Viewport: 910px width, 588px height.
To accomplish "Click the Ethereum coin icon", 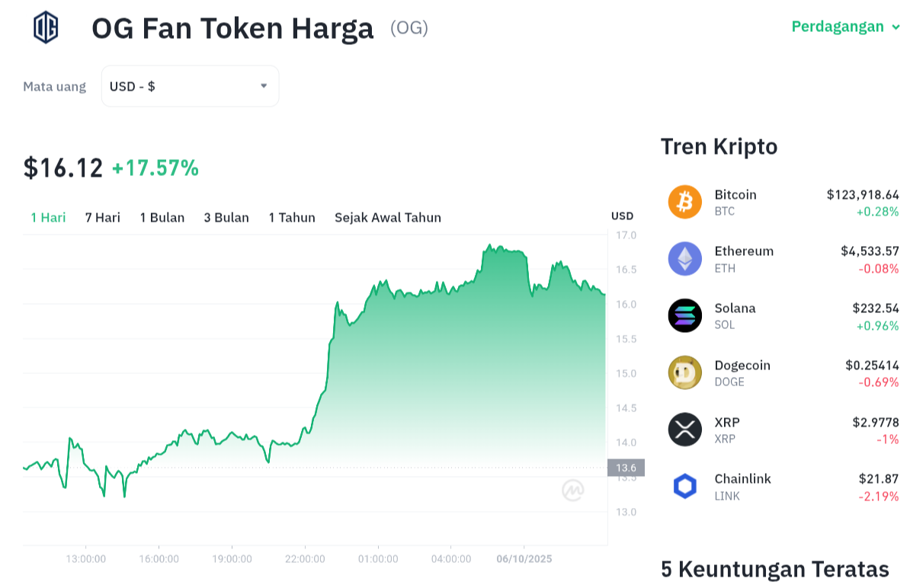I will (x=684, y=259).
